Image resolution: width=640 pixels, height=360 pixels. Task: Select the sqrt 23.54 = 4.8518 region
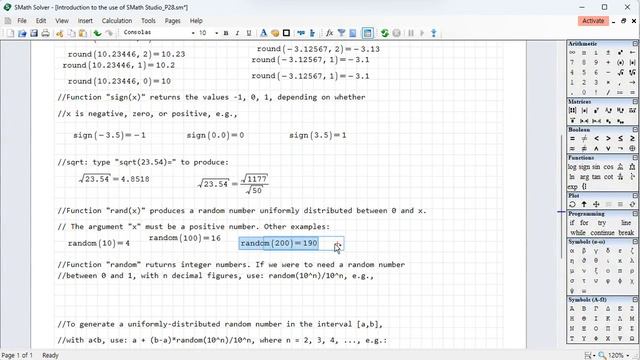click(114, 179)
